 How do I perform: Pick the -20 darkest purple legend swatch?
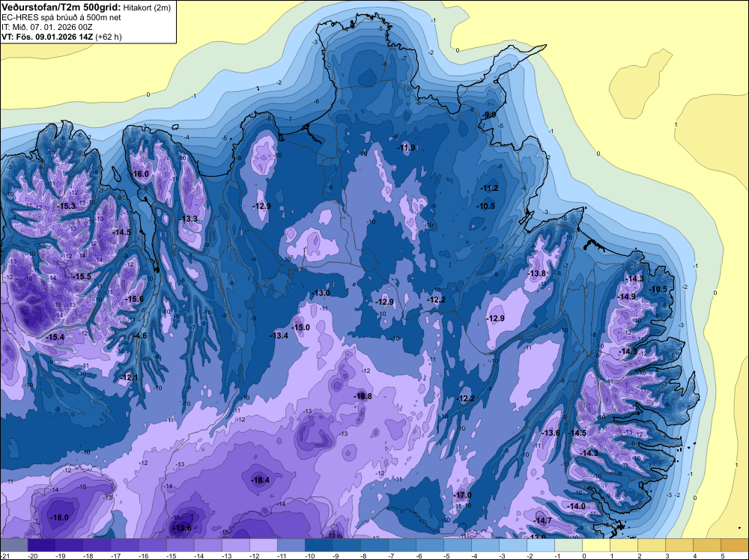41,545
